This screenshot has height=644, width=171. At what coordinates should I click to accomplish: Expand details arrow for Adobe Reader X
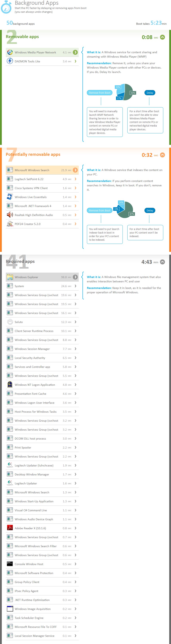(75, 528)
